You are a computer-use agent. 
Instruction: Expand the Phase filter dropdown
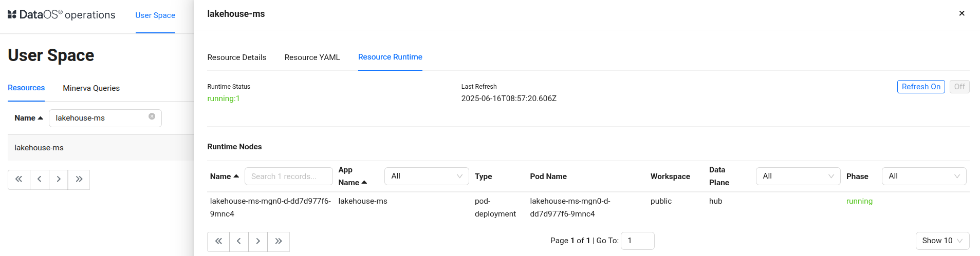tap(923, 176)
